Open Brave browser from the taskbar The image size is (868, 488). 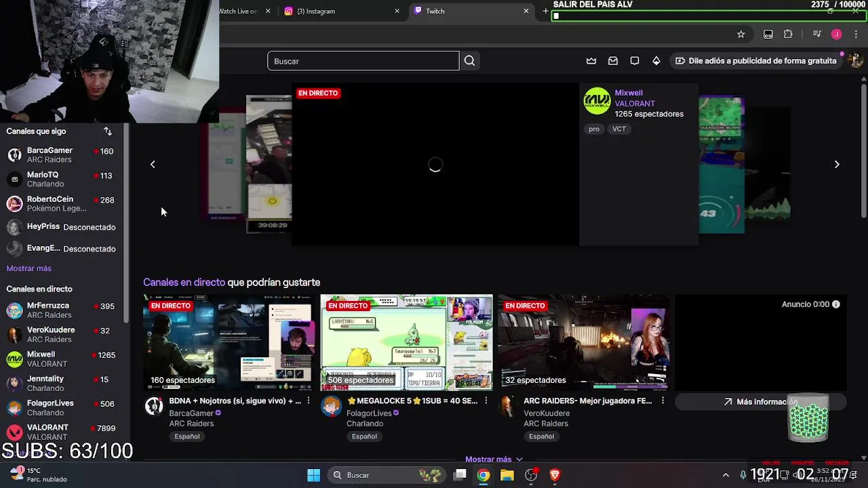tap(555, 475)
